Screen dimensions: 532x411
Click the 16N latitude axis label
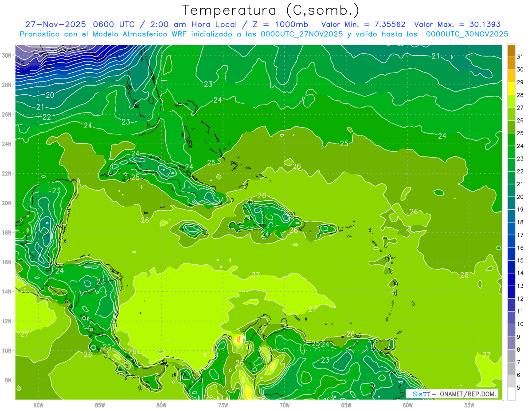pyautogui.click(x=8, y=262)
